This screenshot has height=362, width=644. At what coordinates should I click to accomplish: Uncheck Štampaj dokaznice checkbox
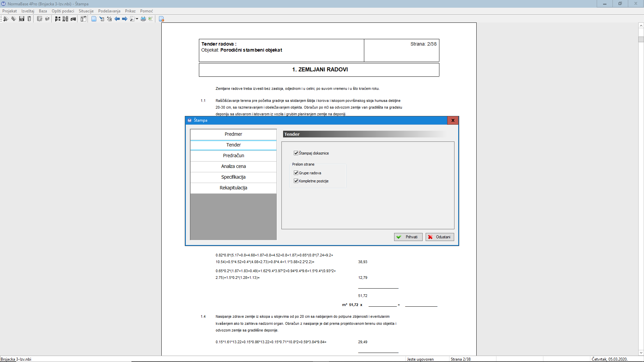(x=296, y=153)
